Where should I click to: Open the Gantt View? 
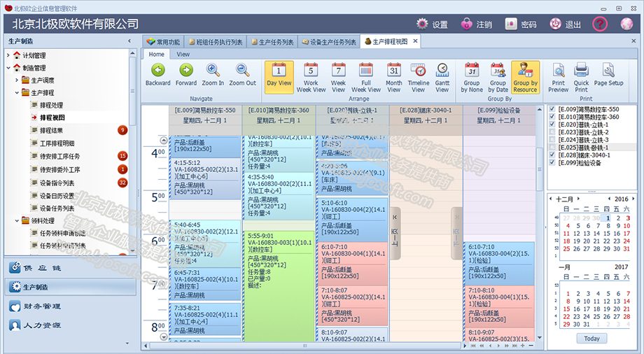coord(442,77)
